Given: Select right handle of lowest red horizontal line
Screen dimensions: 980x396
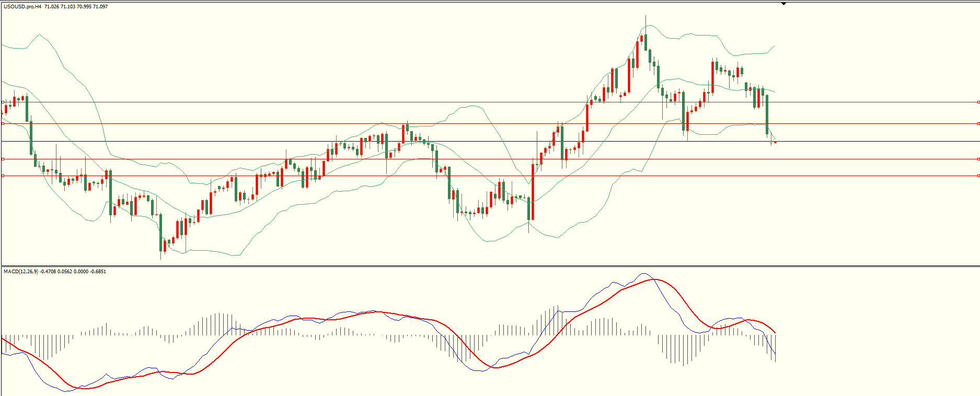Looking at the screenshot, I should (x=978, y=176).
